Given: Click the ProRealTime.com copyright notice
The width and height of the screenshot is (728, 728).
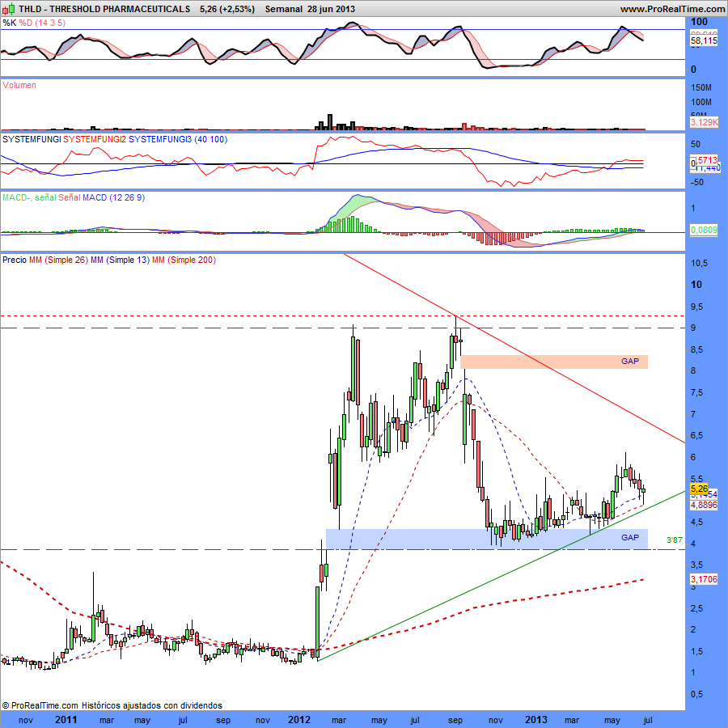Looking at the screenshot, I should point(112,705).
